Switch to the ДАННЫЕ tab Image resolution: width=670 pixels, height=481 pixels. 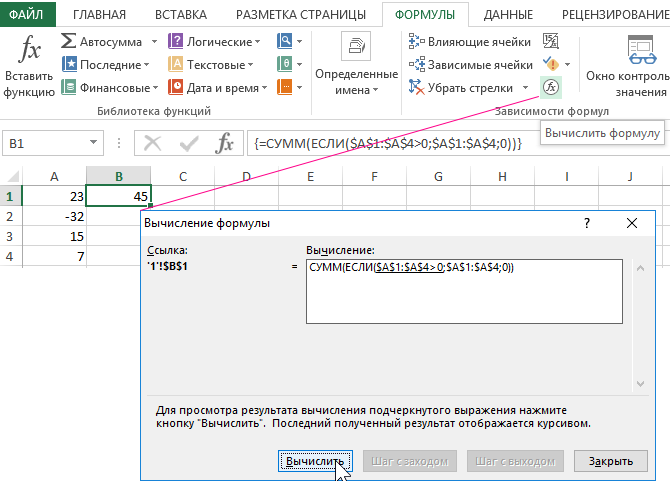[x=508, y=15]
